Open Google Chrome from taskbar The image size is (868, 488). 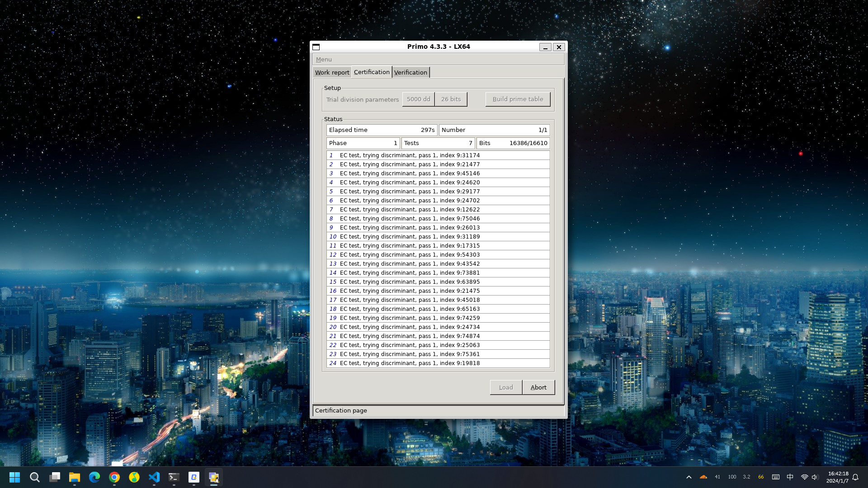(x=114, y=477)
